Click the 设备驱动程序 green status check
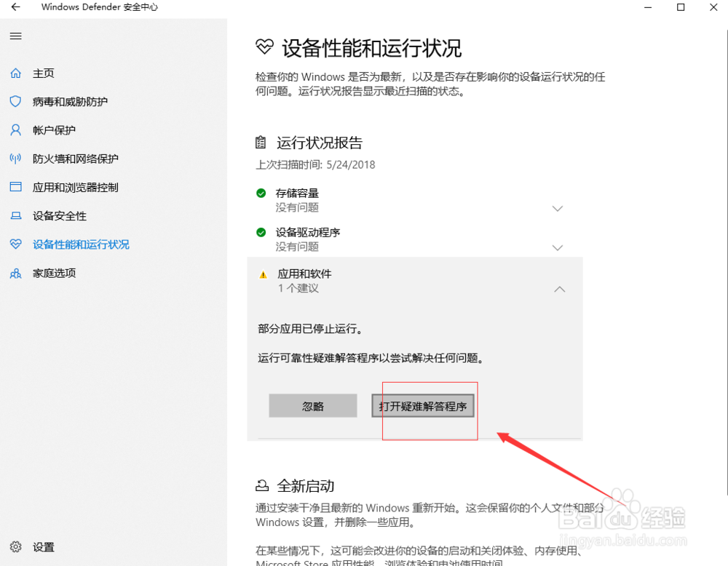The width and height of the screenshot is (728, 566). tap(262, 232)
